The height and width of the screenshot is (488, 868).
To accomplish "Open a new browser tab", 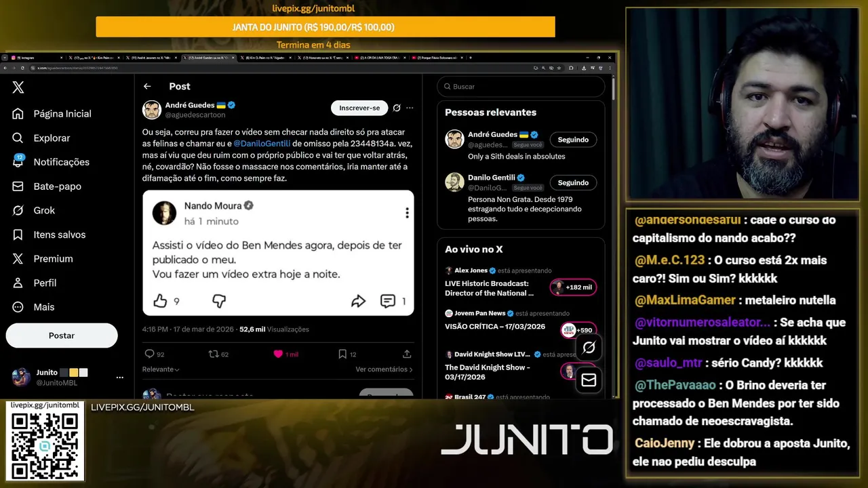I will pyautogui.click(x=471, y=58).
